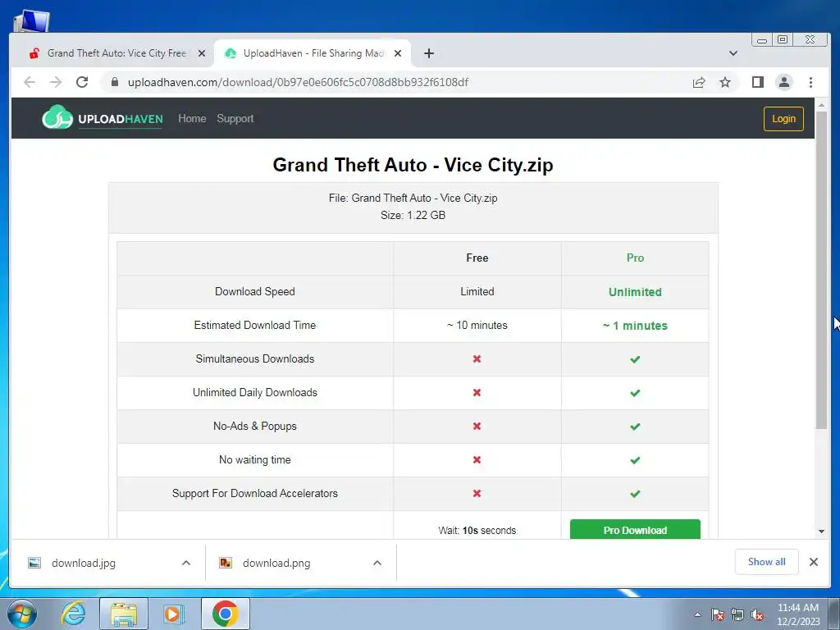The image size is (840, 630).
Task: Open Chrome profile avatar
Action: (783, 82)
